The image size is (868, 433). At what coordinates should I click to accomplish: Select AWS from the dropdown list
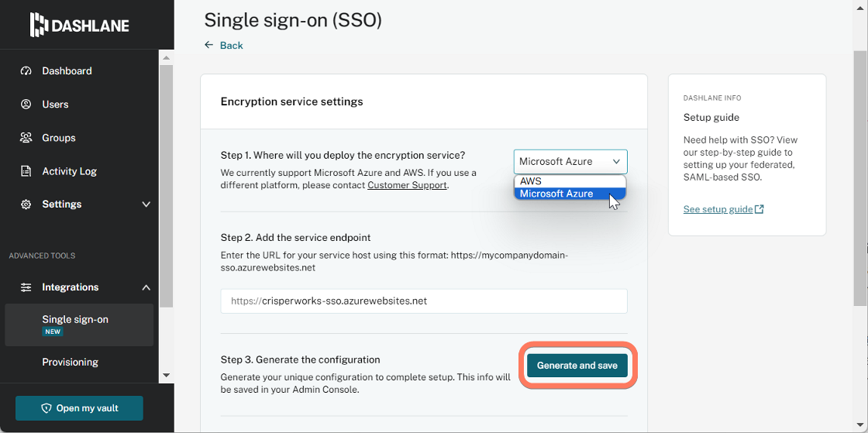click(570, 181)
